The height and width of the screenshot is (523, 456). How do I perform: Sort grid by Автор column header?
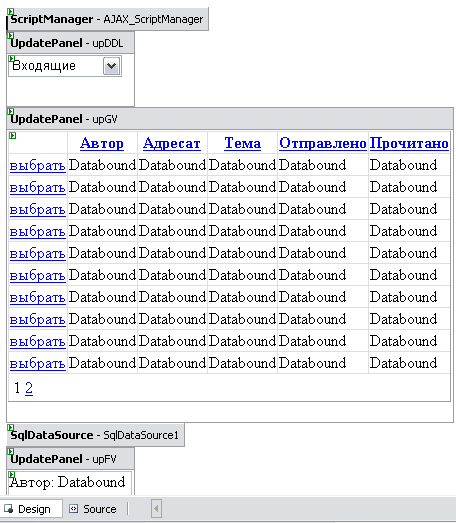click(x=102, y=143)
